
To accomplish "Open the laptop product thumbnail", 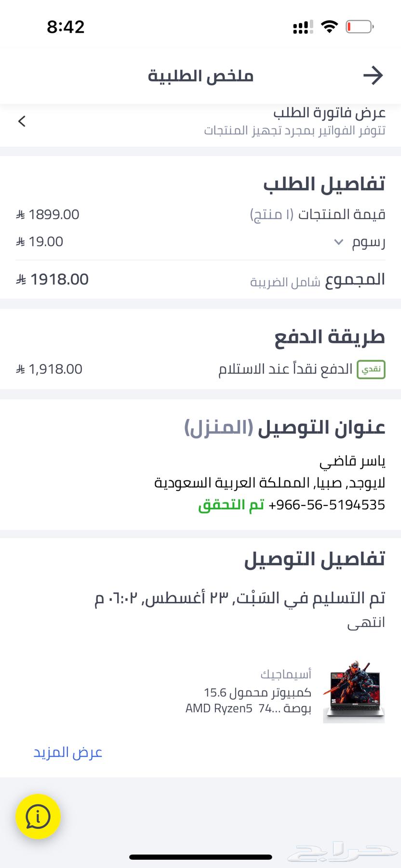I will point(354,691).
